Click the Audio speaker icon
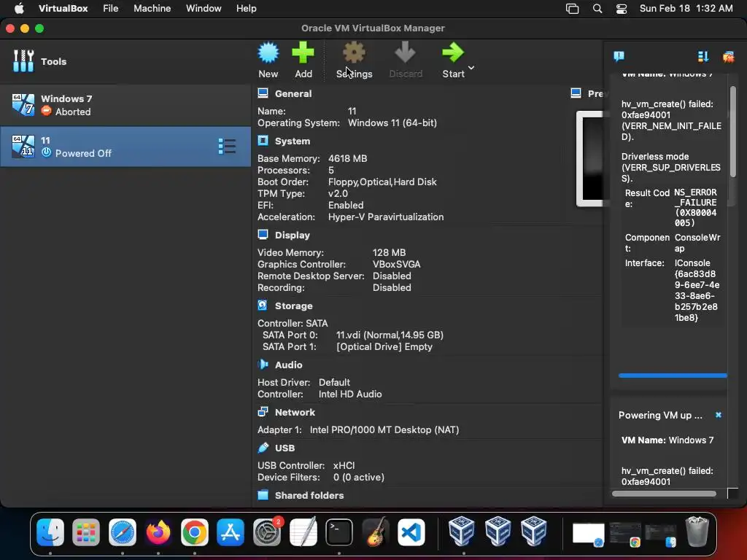 pyautogui.click(x=263, y=365)
